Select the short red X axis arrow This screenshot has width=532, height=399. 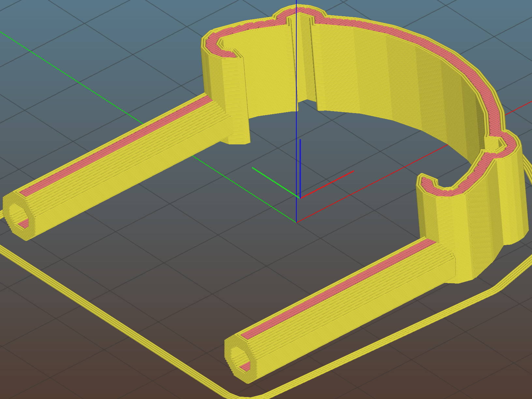[x=329, y=183]
